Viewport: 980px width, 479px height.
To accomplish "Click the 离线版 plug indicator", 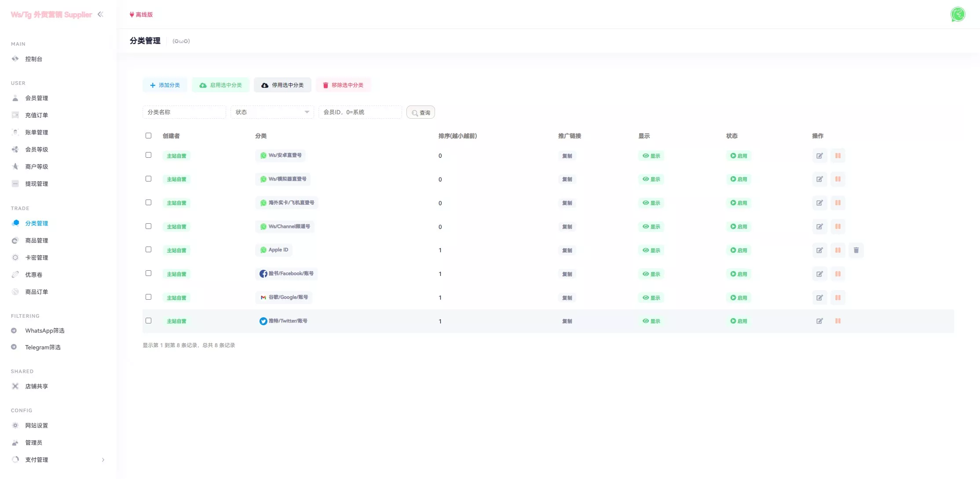I will tap(141, 15).
